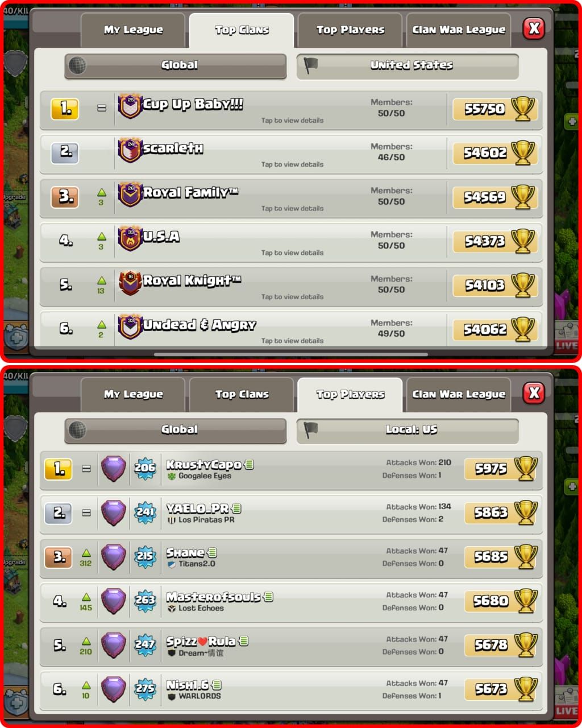Open the Cup Up Baby!!! clan badge
Screen dimensions: 582x728
tap(130, 106)
